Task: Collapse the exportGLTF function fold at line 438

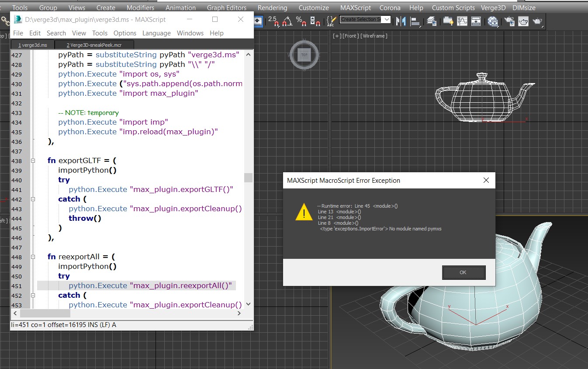Action: point(33,161)
